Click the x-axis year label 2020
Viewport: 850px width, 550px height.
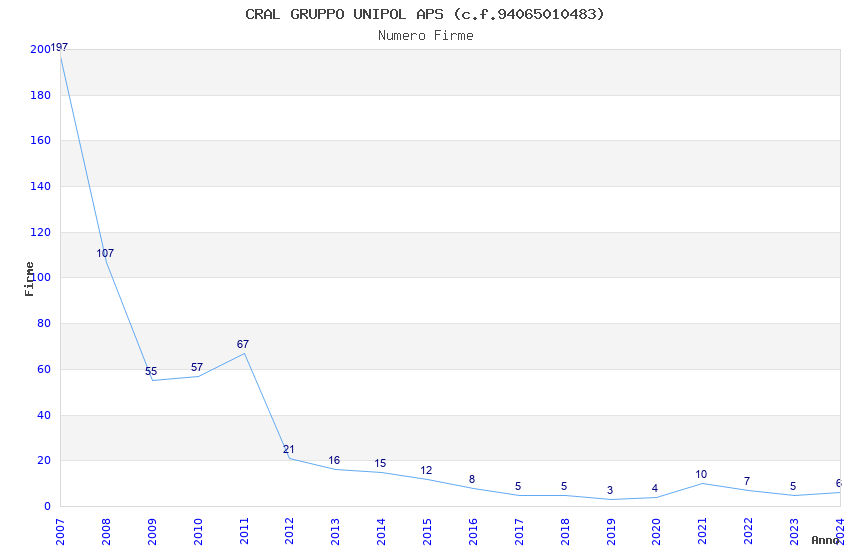[656, 532]
